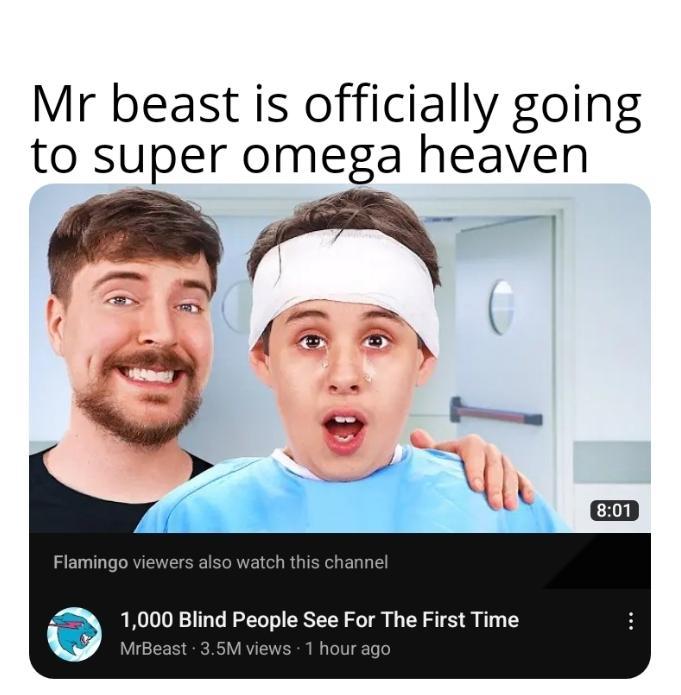Click the 3.5M views count
681x695 pixels.
246,648
